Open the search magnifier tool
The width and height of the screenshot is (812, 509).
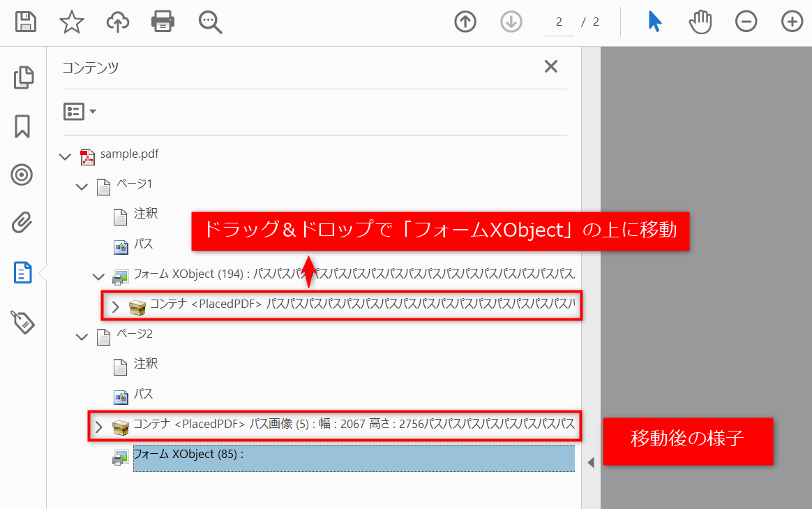pos(209,22)
